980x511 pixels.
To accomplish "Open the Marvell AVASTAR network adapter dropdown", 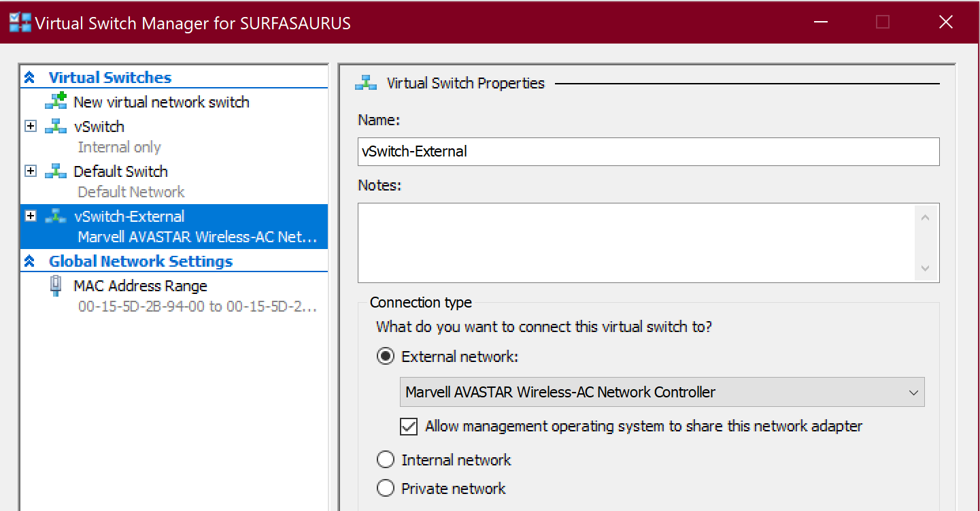I will [661, 393].
